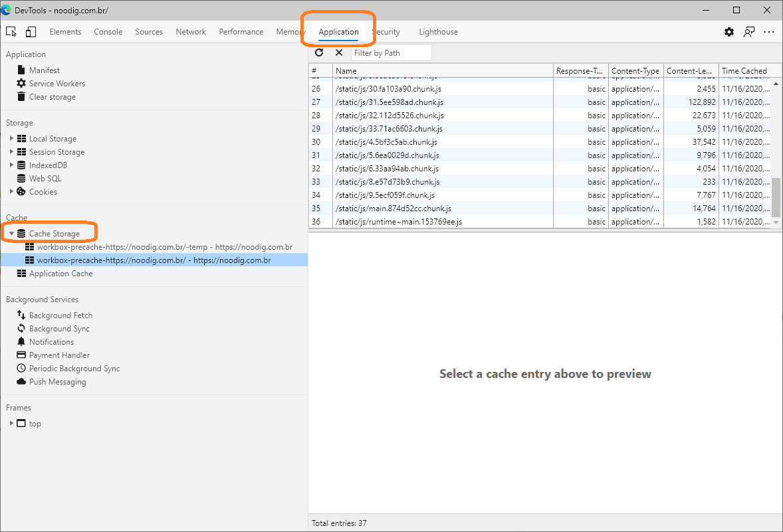Click the Push Messaging cloud icon
The height and width of the screenshot is (532, 783).
coord(21,382)
